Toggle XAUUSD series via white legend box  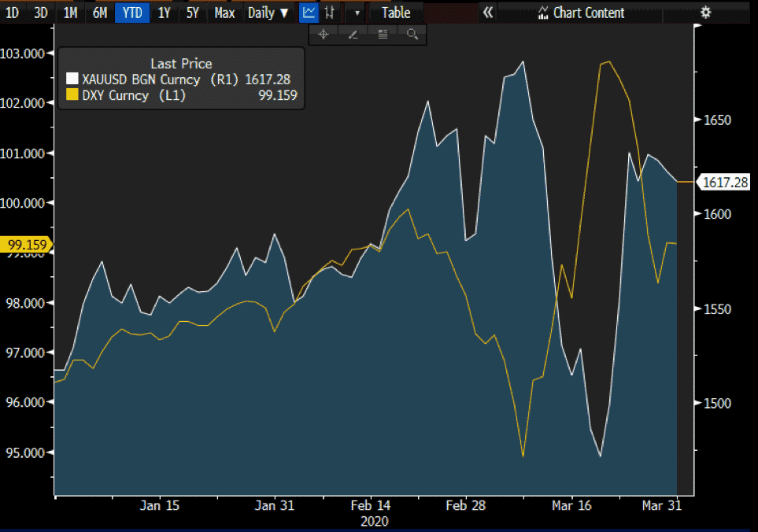tap(72, 79)
